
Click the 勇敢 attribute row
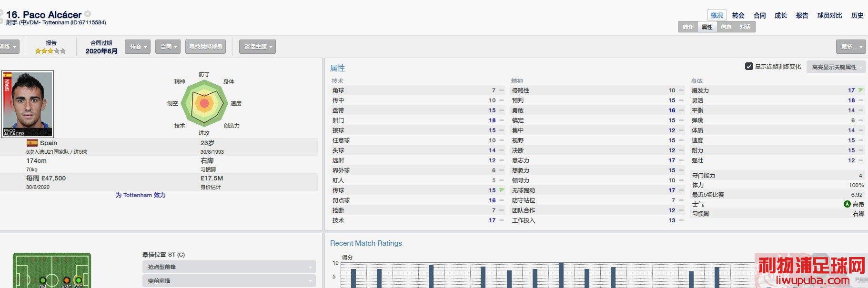coord(597,110)
